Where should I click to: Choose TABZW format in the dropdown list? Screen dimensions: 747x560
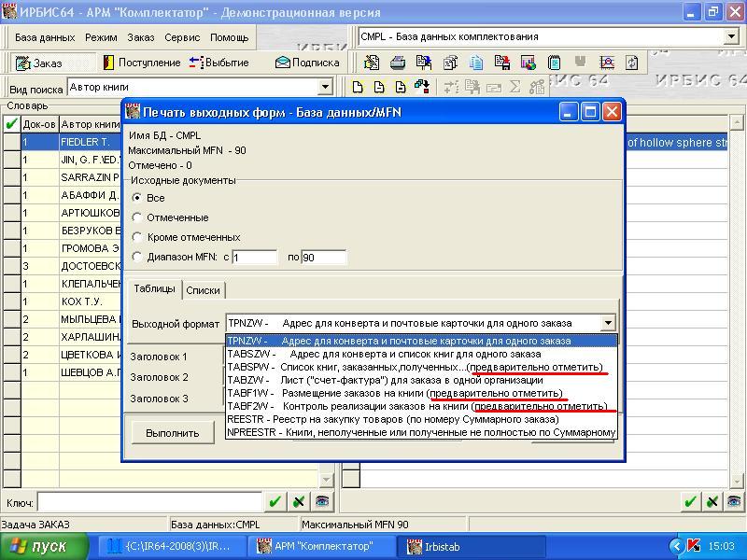tap(421, 381)
